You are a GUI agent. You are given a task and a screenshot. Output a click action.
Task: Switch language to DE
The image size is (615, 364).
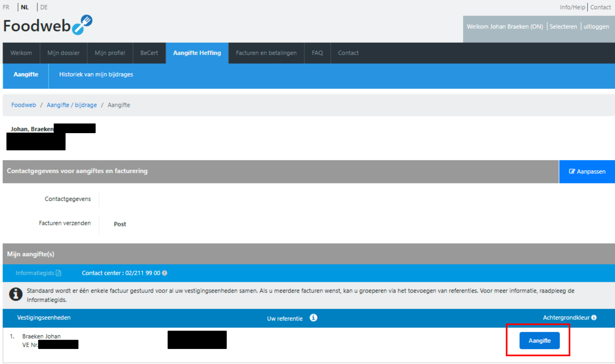[44, 7]
